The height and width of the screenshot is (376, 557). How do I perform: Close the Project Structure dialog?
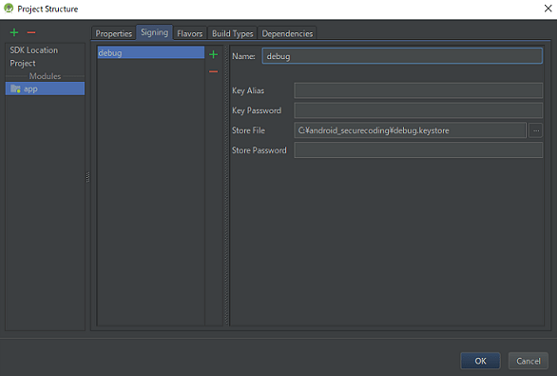coord(548,8)
